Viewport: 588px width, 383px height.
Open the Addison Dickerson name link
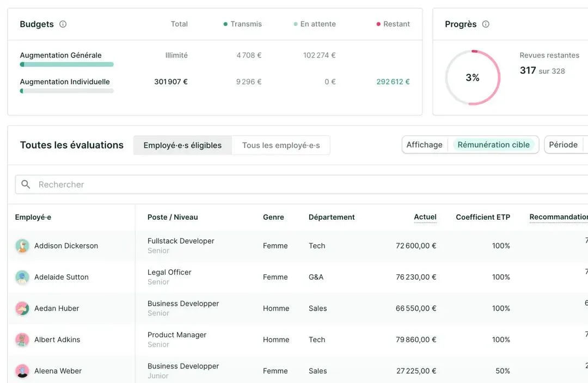click(66, 246)
